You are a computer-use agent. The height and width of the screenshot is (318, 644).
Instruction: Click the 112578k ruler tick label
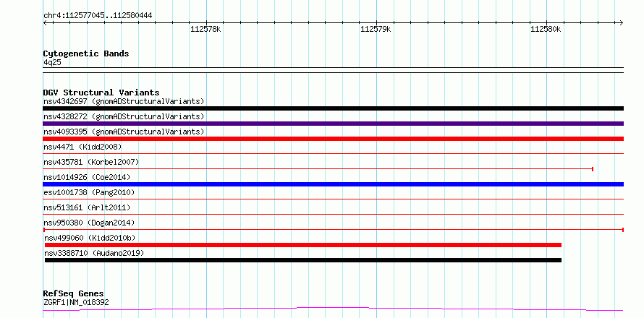[x=206, y=30]
